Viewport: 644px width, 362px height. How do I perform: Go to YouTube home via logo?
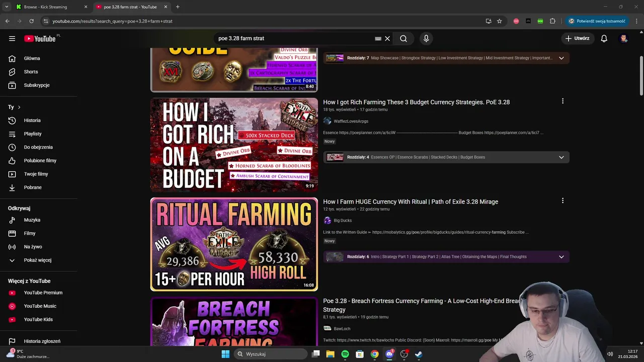click(40, 38)
